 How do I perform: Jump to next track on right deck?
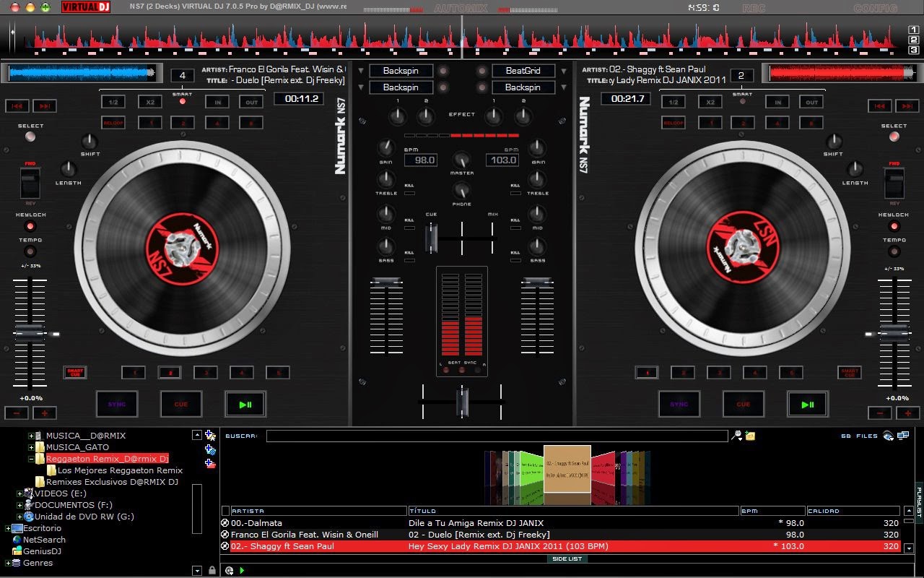[907, 106]
